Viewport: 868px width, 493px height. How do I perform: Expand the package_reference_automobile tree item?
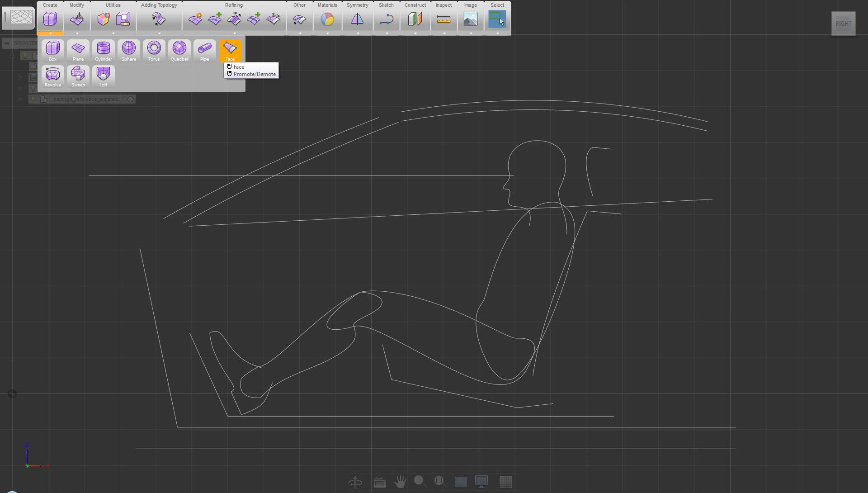point(20,99)
